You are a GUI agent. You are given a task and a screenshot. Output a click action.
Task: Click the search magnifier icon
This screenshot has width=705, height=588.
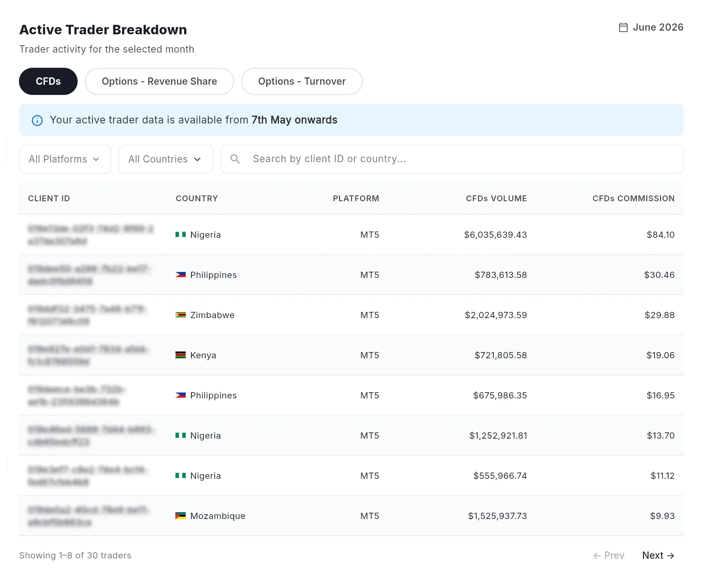click(x=235, y=159)
